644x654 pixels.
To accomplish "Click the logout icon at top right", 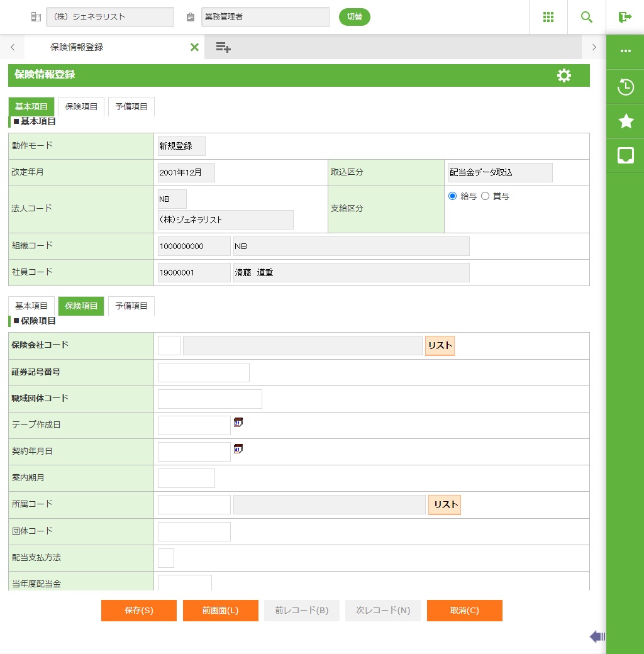I will coord(625,17).
